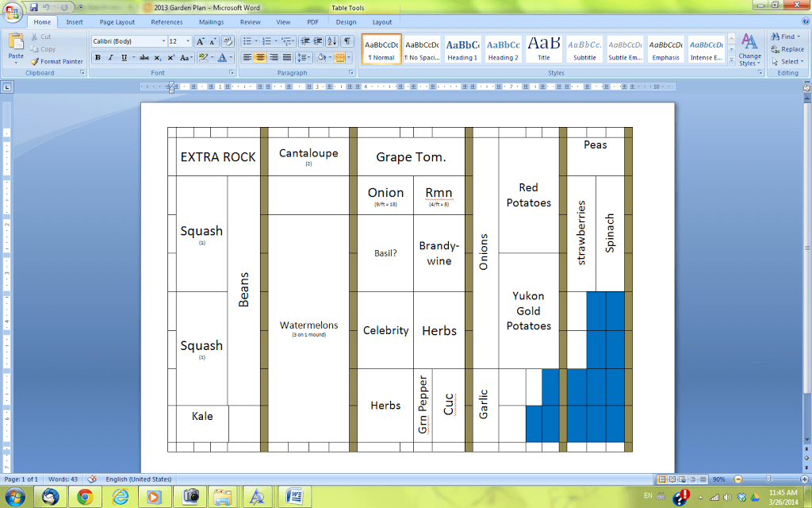Open the Insert tab
This screenshot has height=508, width=812.
click(75, 22)
